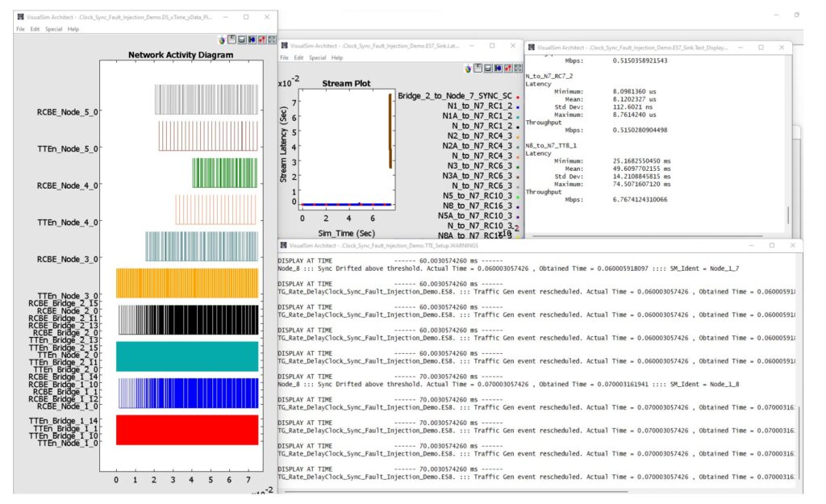The image size is (826, 504).
Task: Click the rescale-to-fit icon in Stream Plot toolbar
Action: [518, 69]
